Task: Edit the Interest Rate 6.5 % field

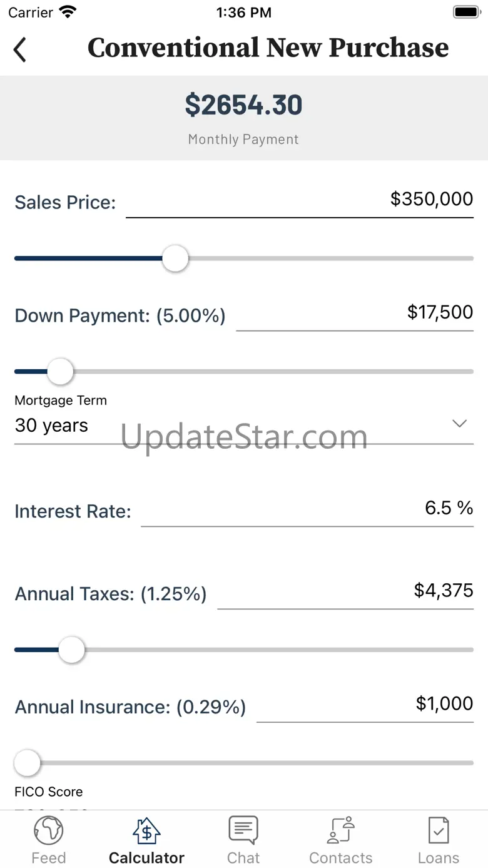Action: (307, 508)
